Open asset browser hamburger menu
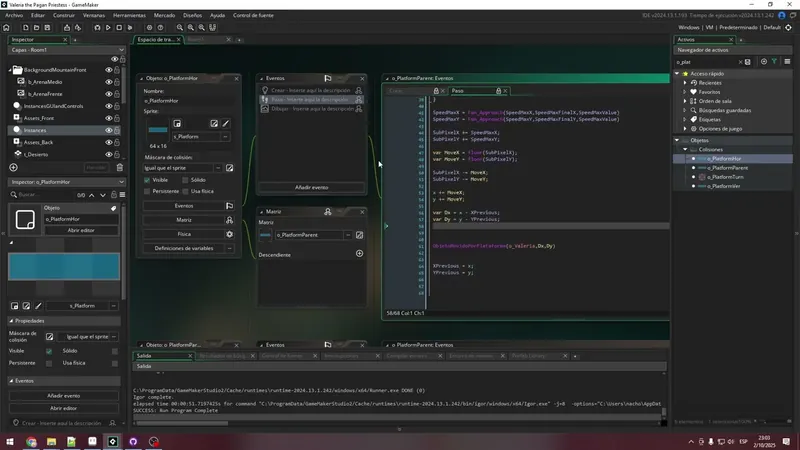Viewport: 800px width, 450px height. click(x=787, y=62)
